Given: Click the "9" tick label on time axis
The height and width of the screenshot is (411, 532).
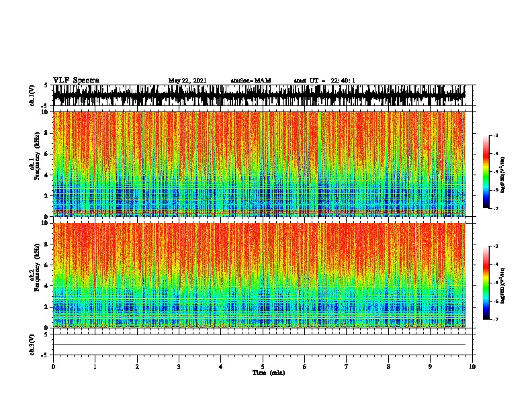Looking at the screenshot, I should [430, 367].
